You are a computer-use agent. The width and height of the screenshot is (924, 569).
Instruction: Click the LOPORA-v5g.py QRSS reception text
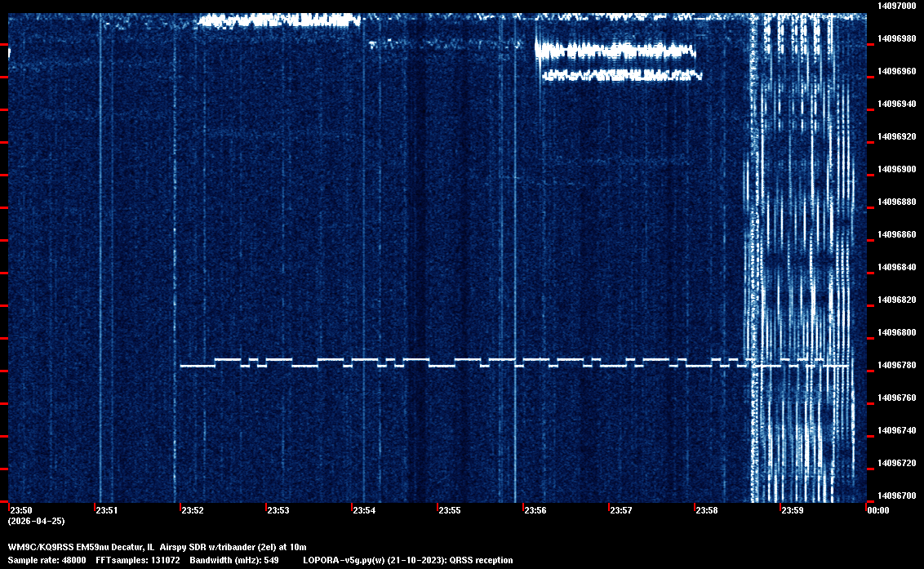[407, 560]
